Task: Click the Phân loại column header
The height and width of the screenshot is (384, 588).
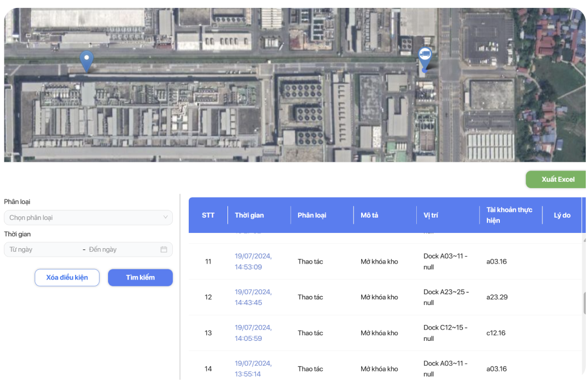Action: 312,215
